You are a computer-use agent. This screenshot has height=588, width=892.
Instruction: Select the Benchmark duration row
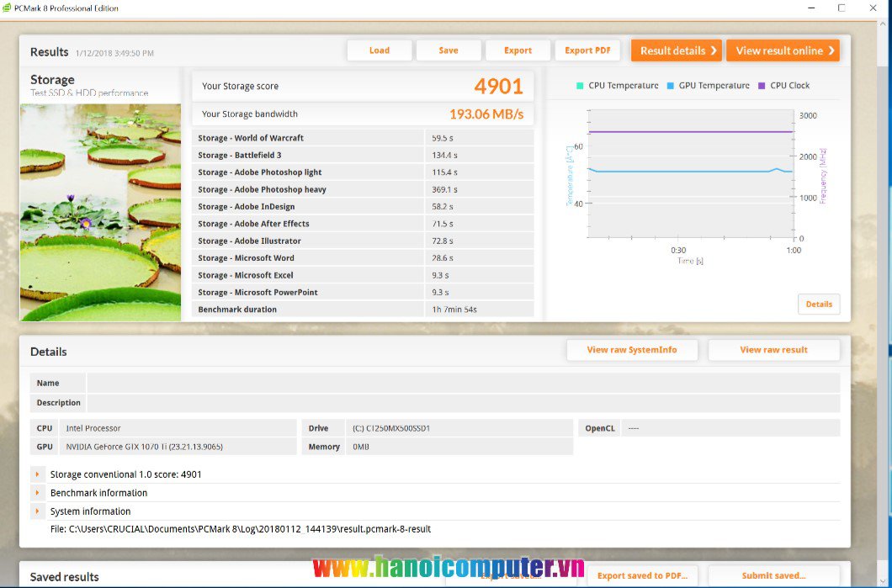pyautogui.click(x=364, y=310)
